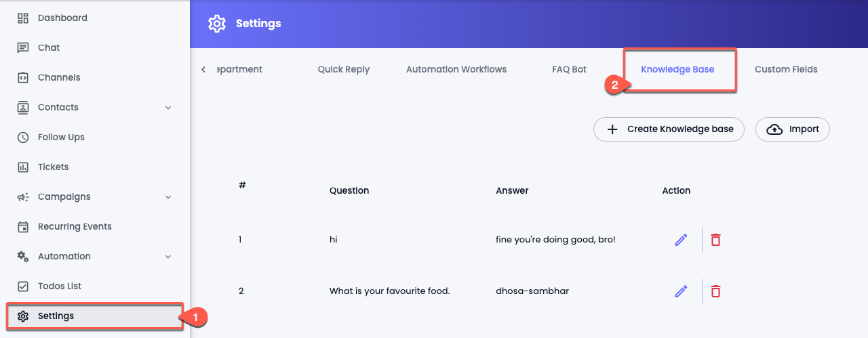Screen dimensions: 868x338
Task: Delete the favourite food question entry
Action: click(x=715, y=291)
